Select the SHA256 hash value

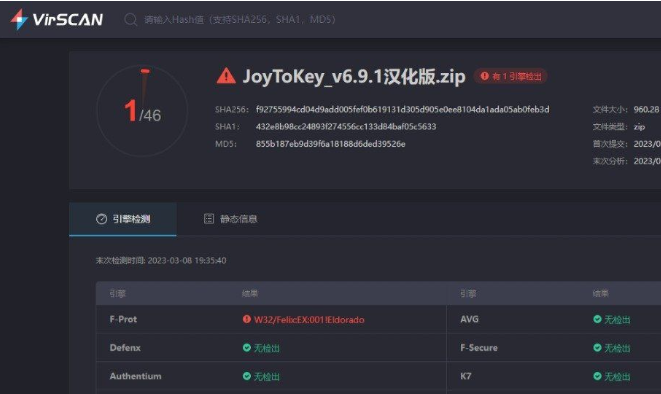click(x=402, y=110)
